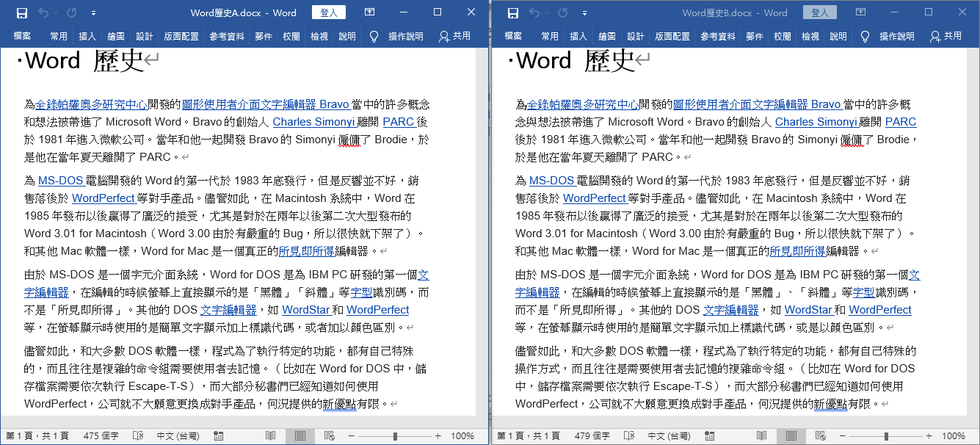Image resolution: width=980 pixels, height=445 pixels.
Task: Switch to Read Mode in Word歷史B
Action: 762,435
